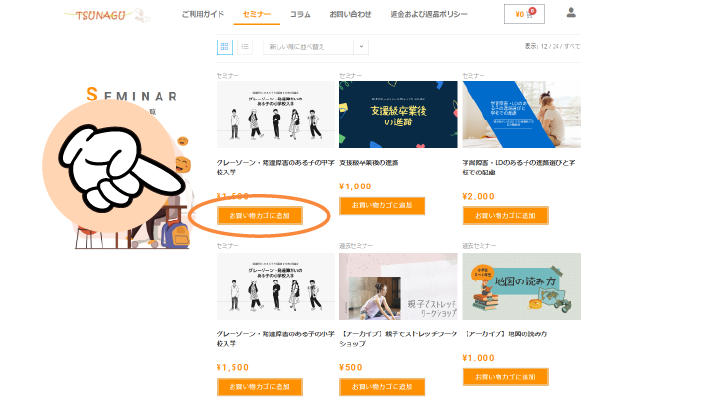The width and height of the screenshot is (701, 401).
Task: Open the user account icon
Action: pos(571,13)
